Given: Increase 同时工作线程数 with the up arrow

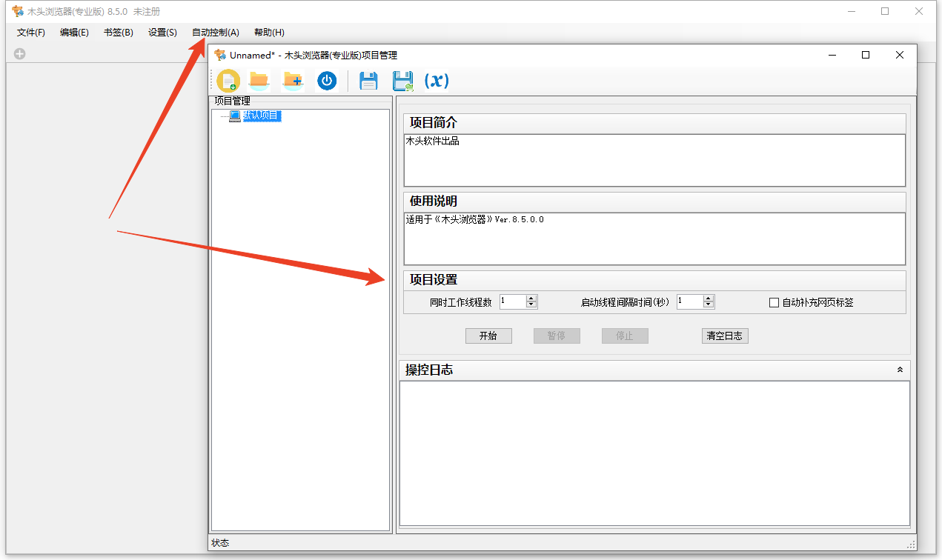Looking at the screenshot, I should pyautogui.click(x=532, y=298).
